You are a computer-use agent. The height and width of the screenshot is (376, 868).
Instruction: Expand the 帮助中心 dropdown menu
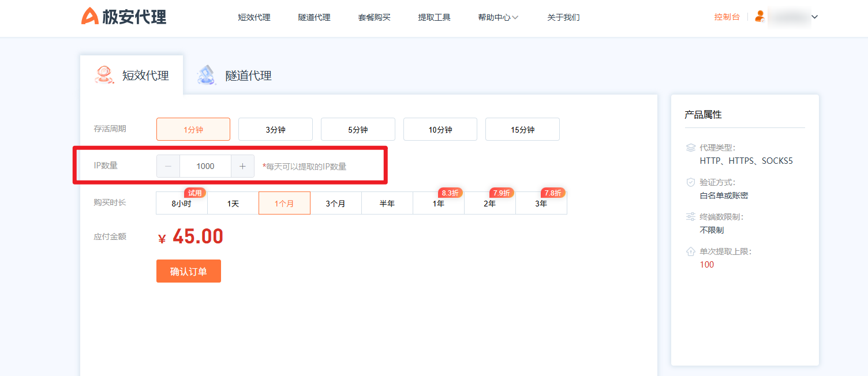click(x=498, y=17)
